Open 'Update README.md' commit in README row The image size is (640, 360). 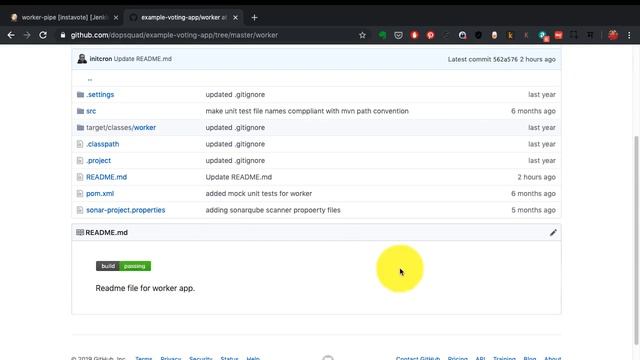coord(239,177)
